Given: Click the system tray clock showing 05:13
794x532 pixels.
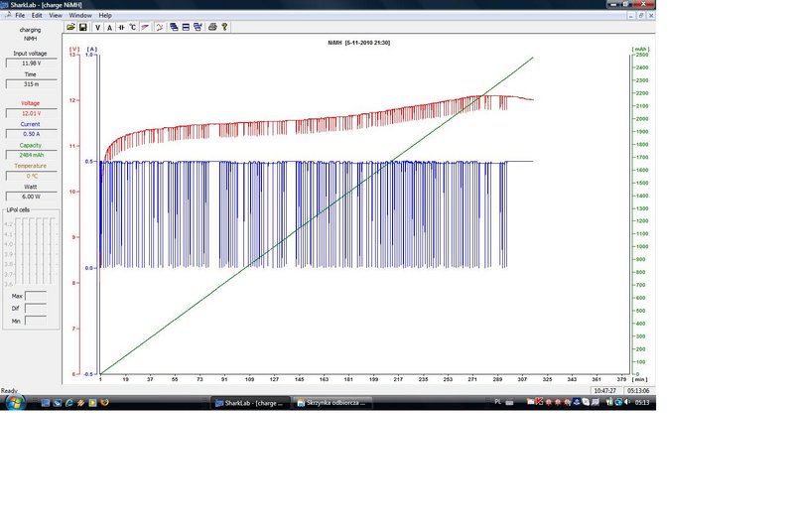Looking at the screenshot, I should pyautogui.click(x=642, y=402).
